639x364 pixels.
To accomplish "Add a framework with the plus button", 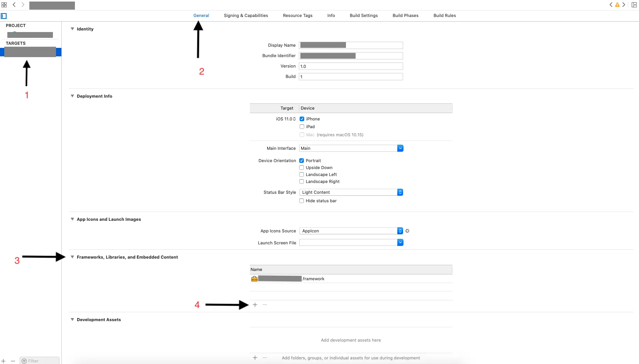I will click(x=255, y=305).
